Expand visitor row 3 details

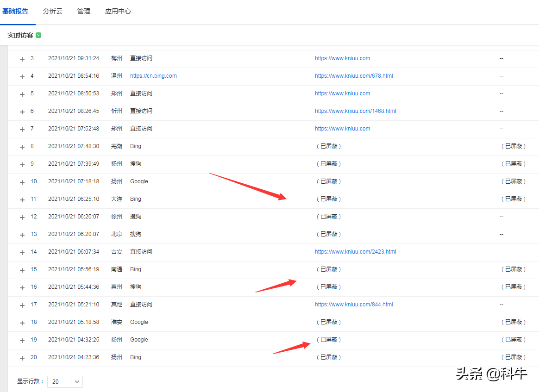pyautogui.click(x=22, y=59)
